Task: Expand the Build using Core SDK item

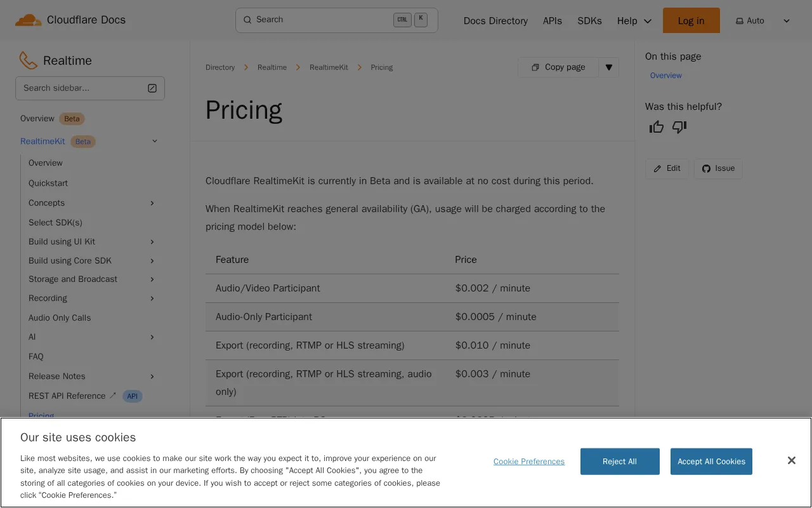Action: (152, 261)
